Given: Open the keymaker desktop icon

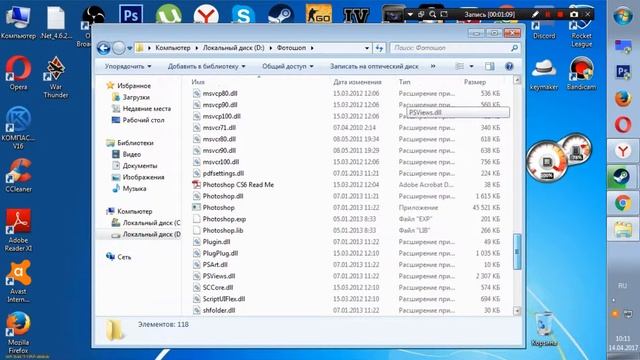Looking at the screenshot, I should [544, 74].
